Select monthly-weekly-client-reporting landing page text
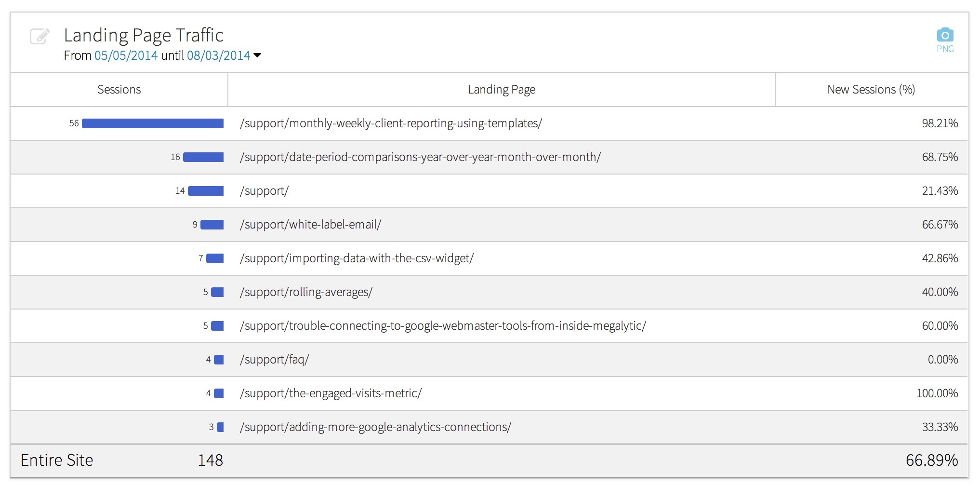The image size is (980, 485). coord(391,123)
